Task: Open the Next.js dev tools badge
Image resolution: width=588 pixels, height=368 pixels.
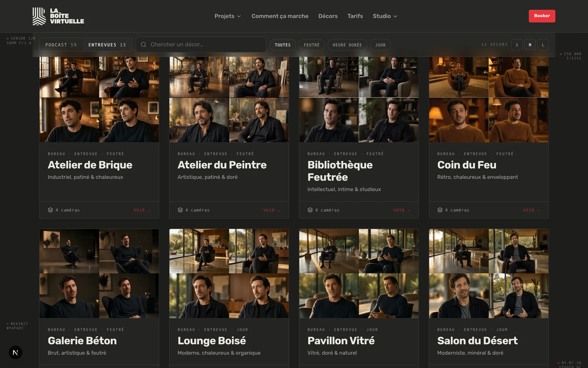Action: 15,353
